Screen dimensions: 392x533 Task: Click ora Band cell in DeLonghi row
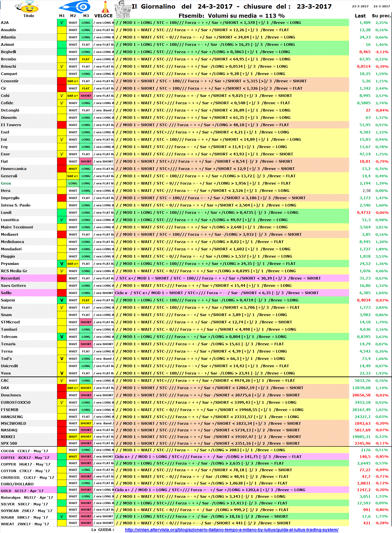(x=104, y=110)
